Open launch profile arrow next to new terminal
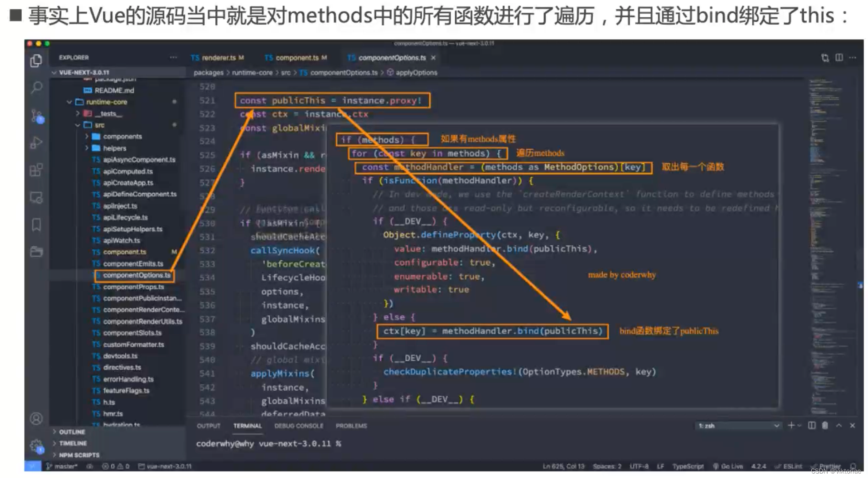The width and height of the screenshot is (868, 478). (x=799, y=425)
